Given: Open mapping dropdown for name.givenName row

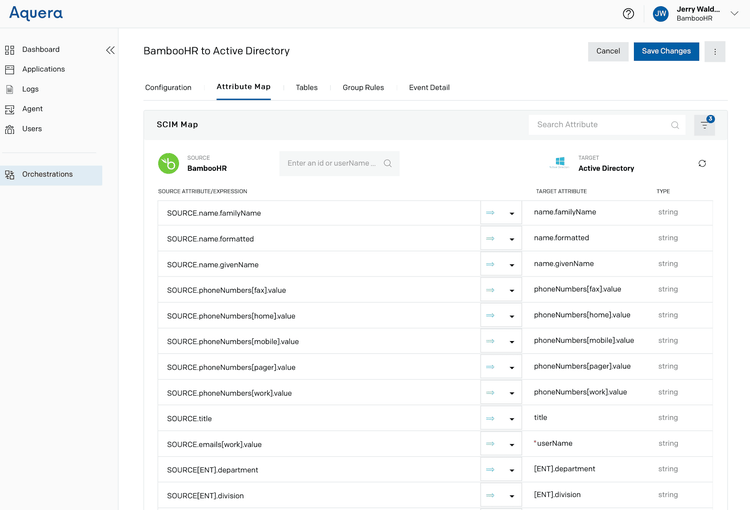Looking at the screenshot, I should point(512,265).
